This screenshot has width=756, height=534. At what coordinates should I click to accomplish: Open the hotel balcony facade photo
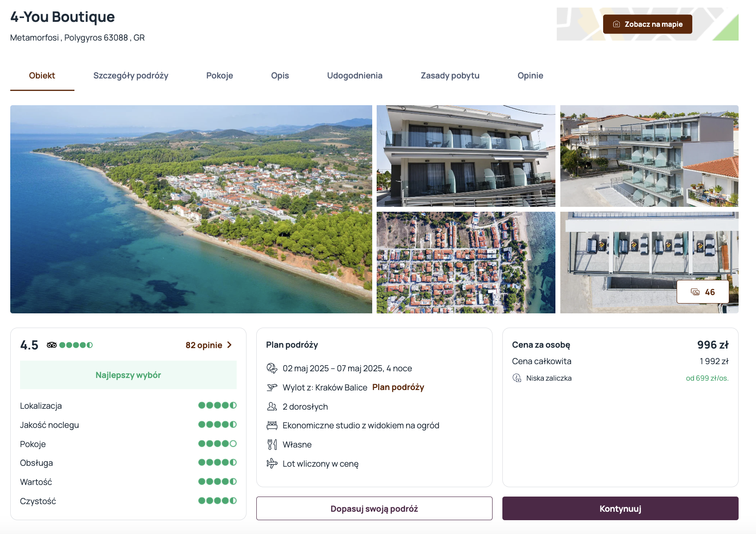coord(466,156)
